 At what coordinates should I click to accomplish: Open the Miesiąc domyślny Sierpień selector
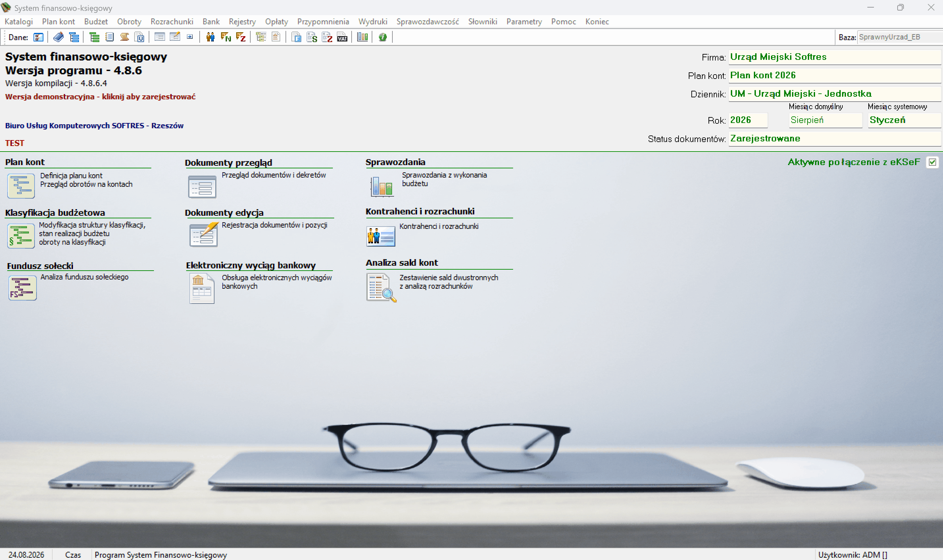tap(826, 120)
